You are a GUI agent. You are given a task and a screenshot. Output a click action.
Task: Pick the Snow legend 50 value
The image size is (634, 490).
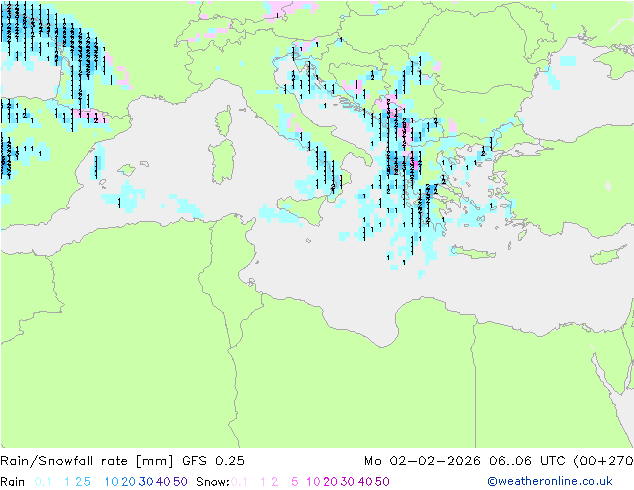coord(382,482)
